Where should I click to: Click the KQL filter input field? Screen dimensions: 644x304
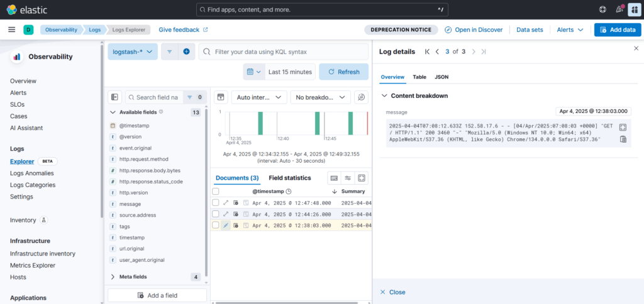point(284,52)
